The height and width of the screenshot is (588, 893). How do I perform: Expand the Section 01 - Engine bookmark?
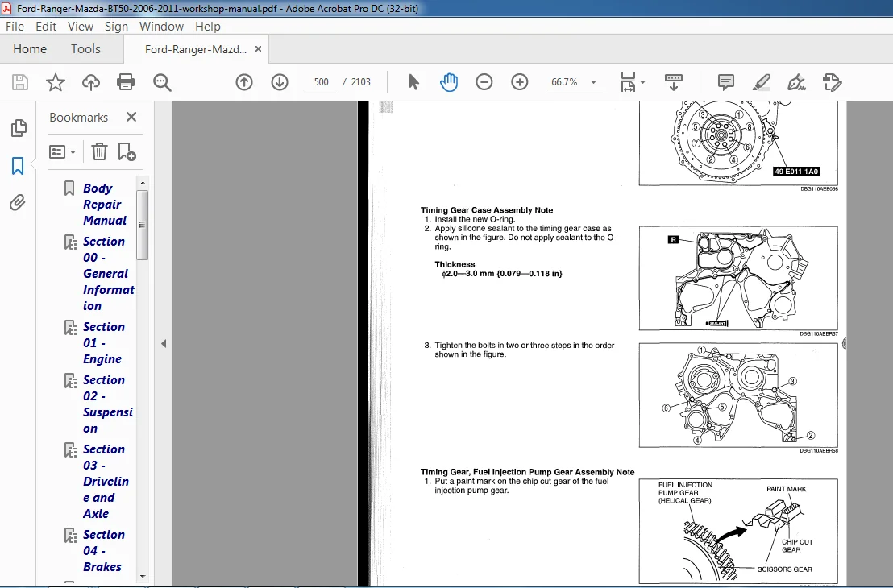point(70,328)
